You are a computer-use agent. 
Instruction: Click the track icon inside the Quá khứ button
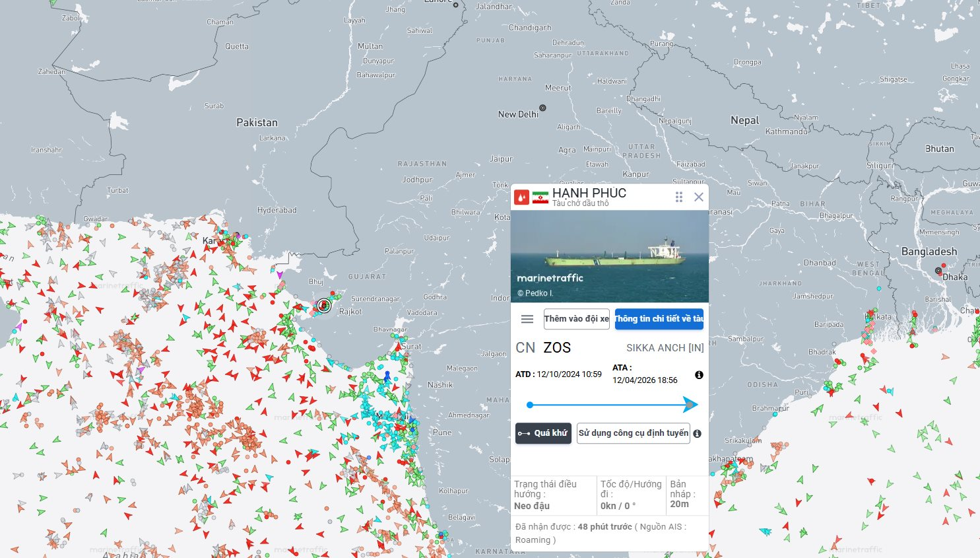coord(525,433)
